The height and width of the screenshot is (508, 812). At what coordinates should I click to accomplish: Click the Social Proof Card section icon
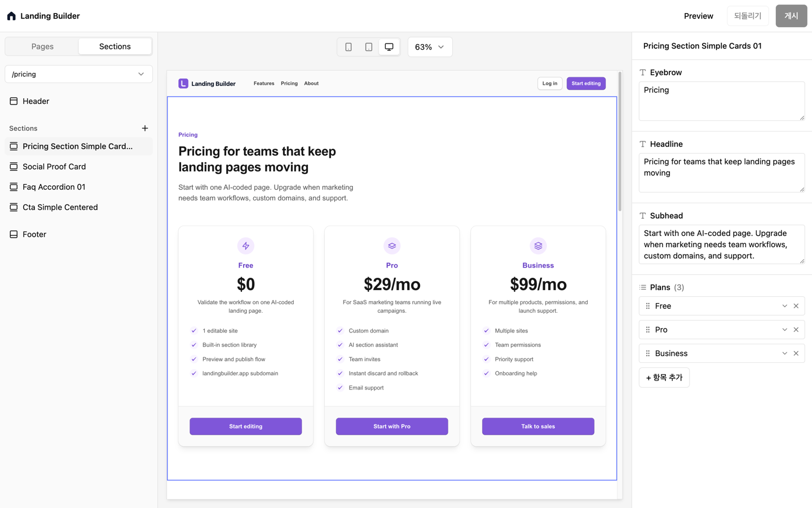(x=14, y=167)
